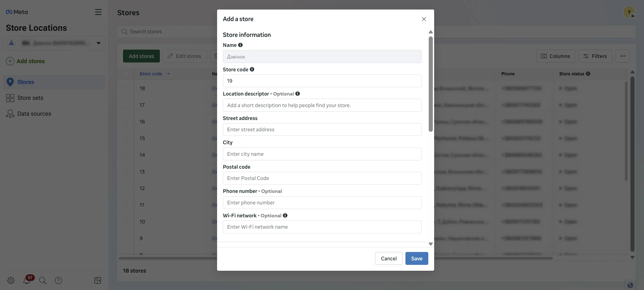This screenshot has height=290, width=644.
Task: Click the Store code info icon
Action: 252,69
